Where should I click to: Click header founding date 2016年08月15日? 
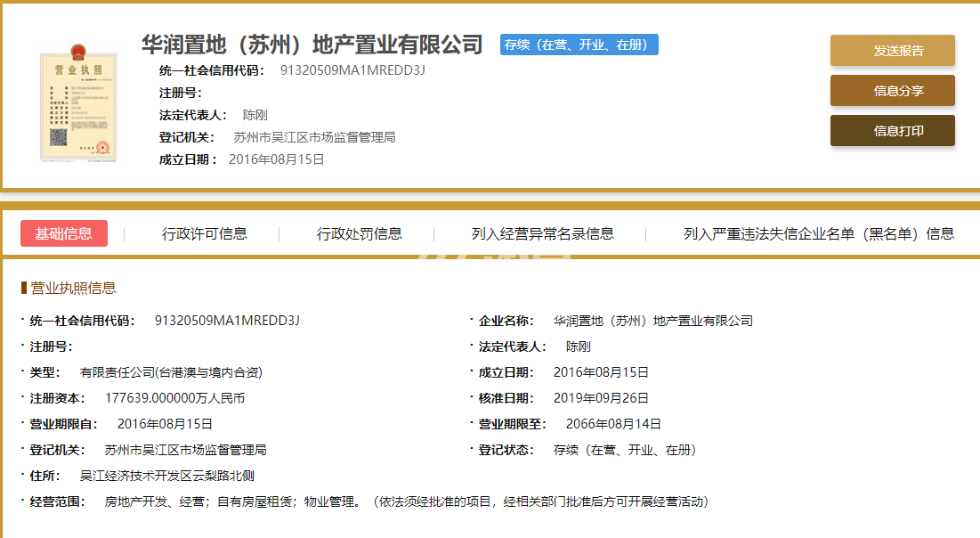click(x=276, y=159)
